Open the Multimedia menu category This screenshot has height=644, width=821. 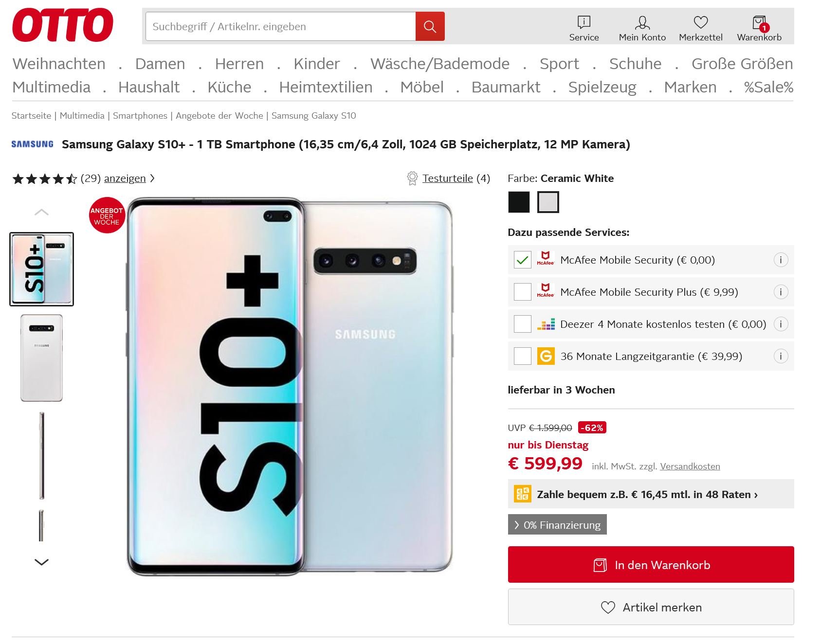pyautogui.click(x=51, y=87)
